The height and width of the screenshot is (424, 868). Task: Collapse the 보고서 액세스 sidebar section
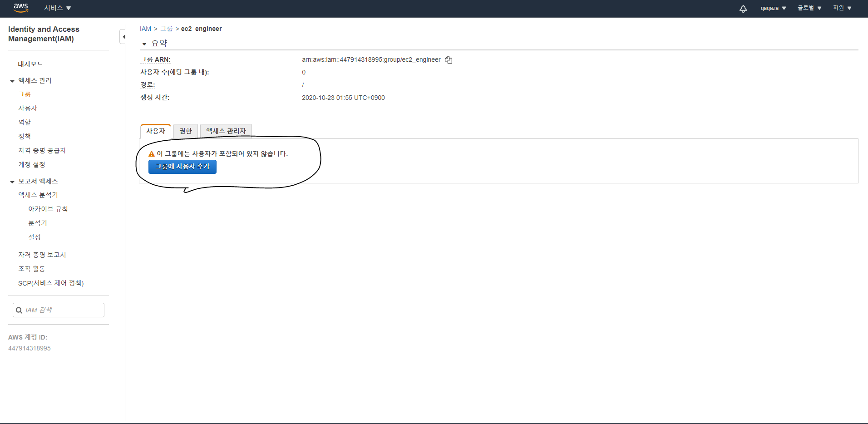(x=12, y=182)
